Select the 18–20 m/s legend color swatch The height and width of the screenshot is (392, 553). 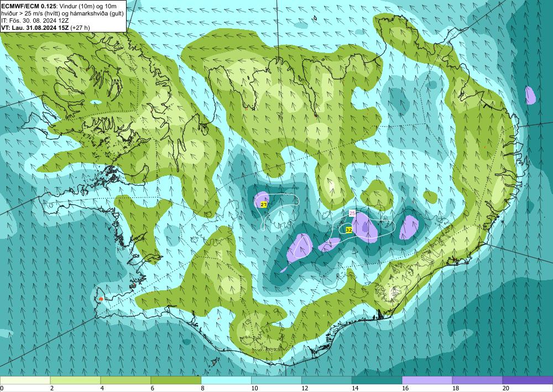pos(477,380)
